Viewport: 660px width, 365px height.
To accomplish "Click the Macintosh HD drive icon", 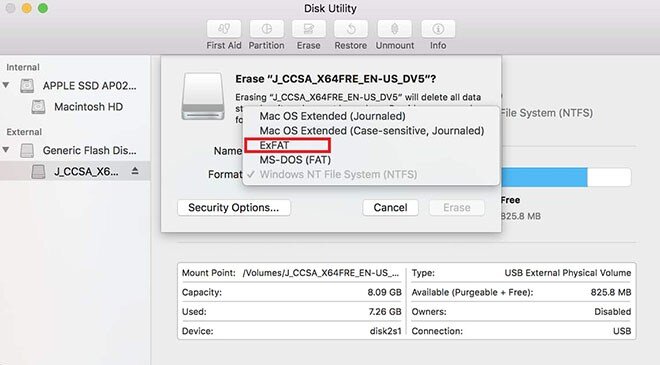I will (x=38, y=107).
